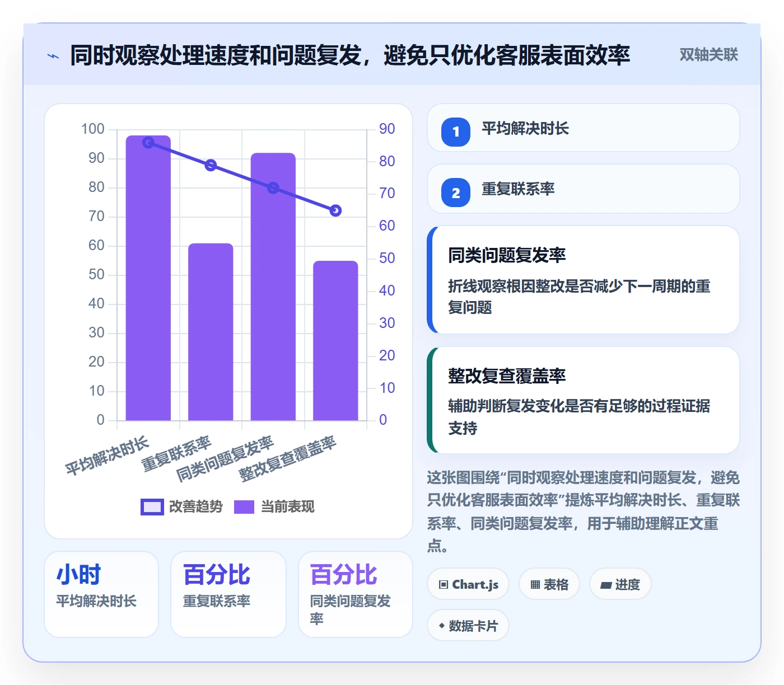This screenshot has height=685, width=784.
Task: Select the purple bar for 重复联系率
Action: click(211, 332)
